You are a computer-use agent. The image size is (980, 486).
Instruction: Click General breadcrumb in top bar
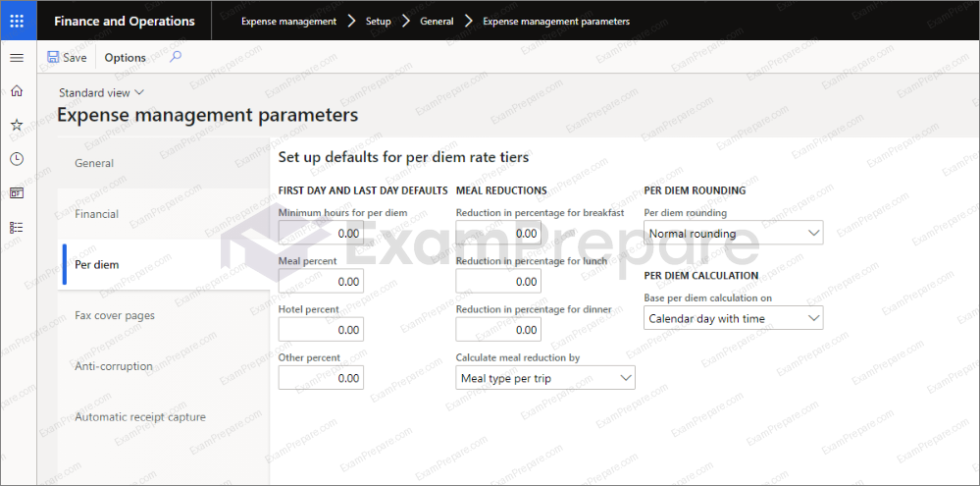pos(437,22)
